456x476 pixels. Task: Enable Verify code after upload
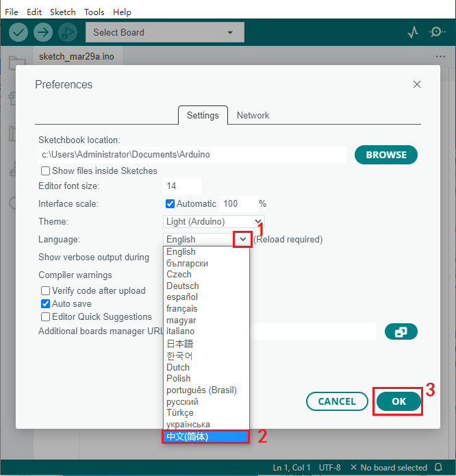tap(45, 291)
